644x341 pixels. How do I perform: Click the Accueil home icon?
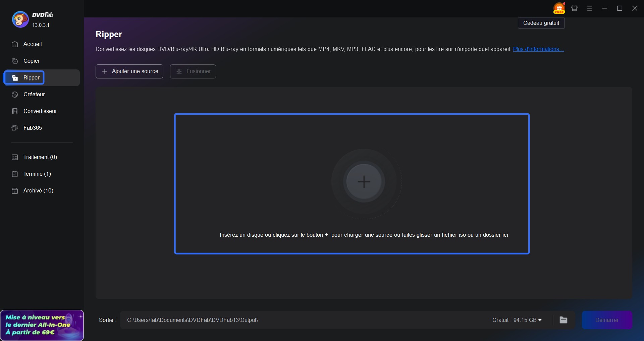(15, 44)
